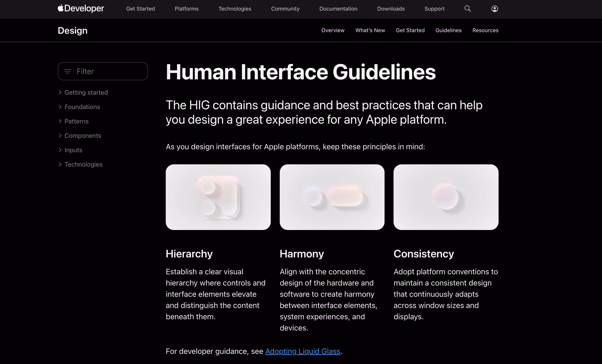The image size is (602, 364).
Task: Open Get Started in top navigation
Action: pyautogui.click(x=141, y=9)
